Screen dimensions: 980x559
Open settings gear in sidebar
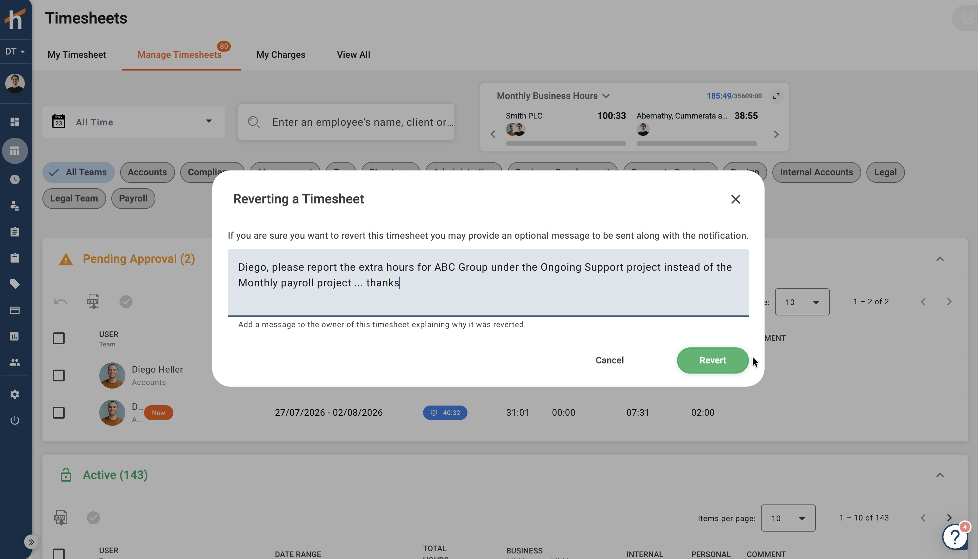(15, 394)
